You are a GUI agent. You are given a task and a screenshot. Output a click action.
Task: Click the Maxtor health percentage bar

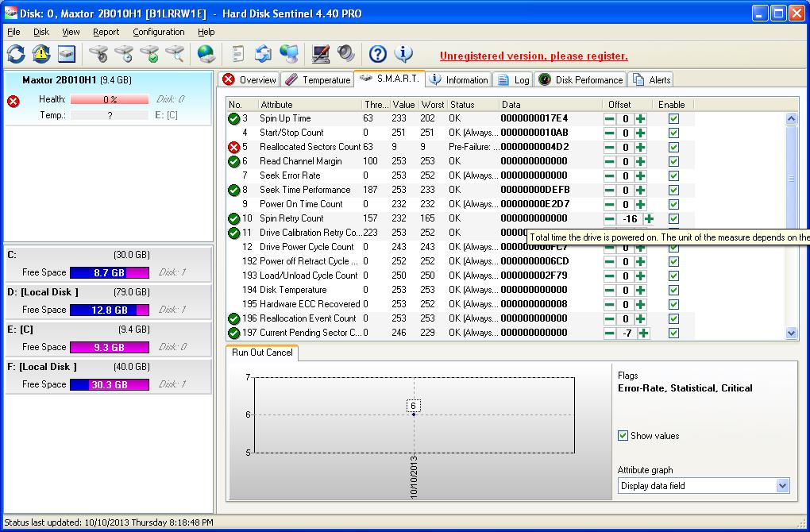click(110, 100)
